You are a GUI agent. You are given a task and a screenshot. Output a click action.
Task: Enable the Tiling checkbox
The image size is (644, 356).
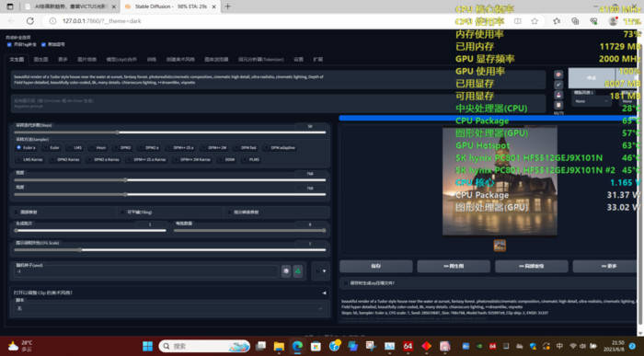coord(136,212)
